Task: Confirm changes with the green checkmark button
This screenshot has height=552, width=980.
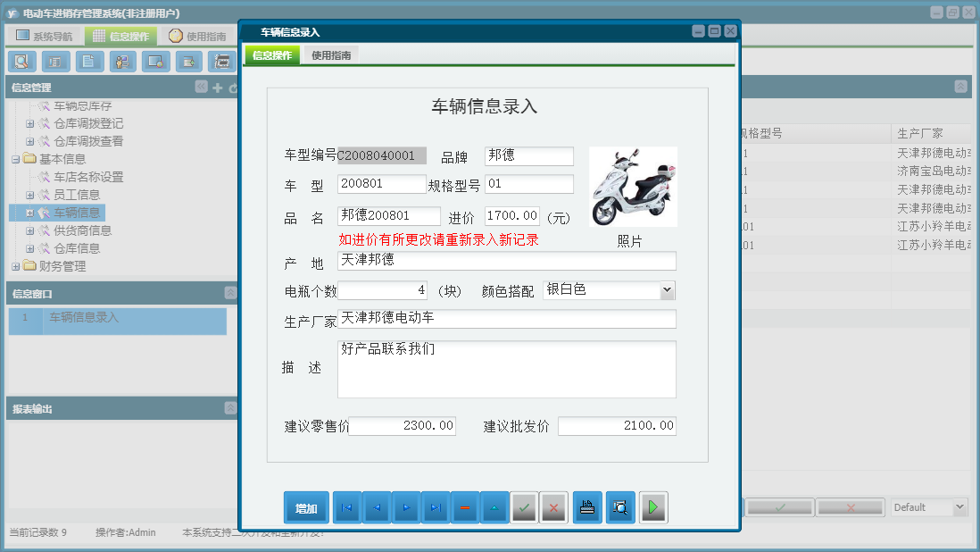Action: 524,506
